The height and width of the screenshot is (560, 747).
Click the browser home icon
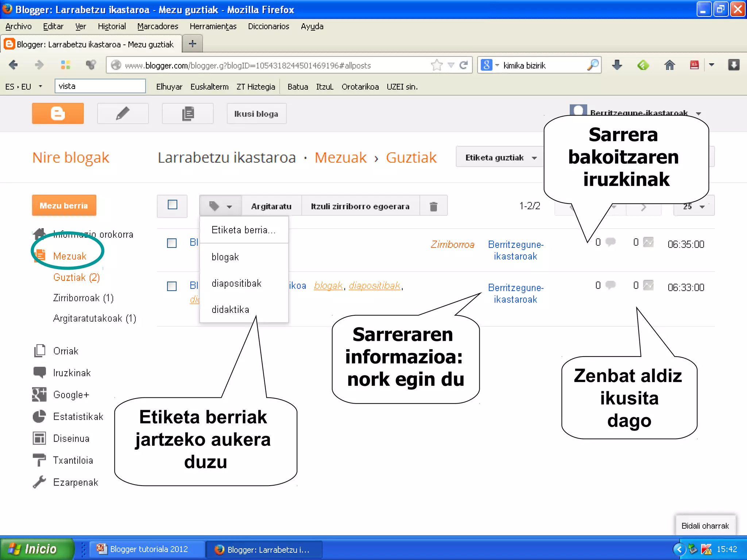click(x=669, y=65)
